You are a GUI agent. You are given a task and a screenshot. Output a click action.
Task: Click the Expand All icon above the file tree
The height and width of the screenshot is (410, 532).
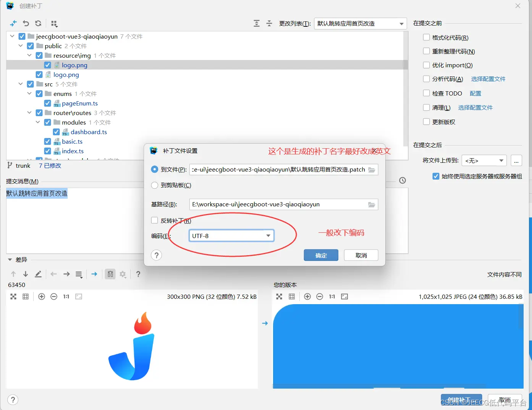pos(257,23)
